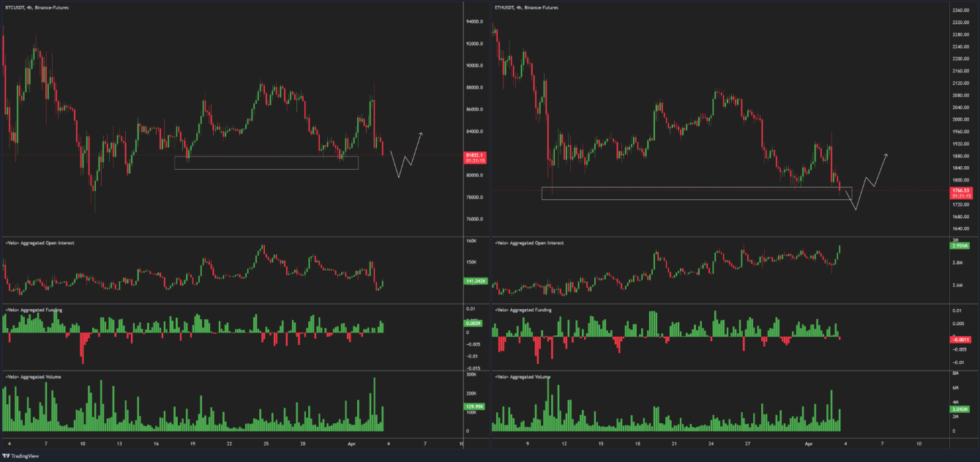Click ETH volume value 3.042M tag
Image resolution: width=980 pixels, height=462 pixels.
[960, 409]
